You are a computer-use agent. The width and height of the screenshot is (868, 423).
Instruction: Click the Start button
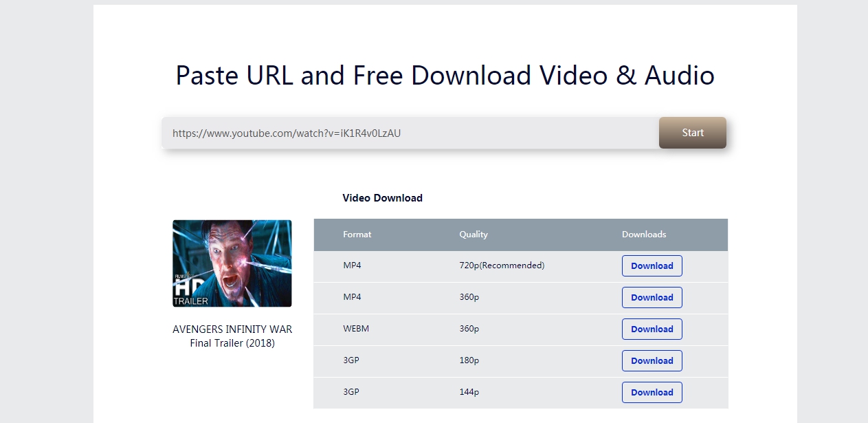click(x=692, y=133)
